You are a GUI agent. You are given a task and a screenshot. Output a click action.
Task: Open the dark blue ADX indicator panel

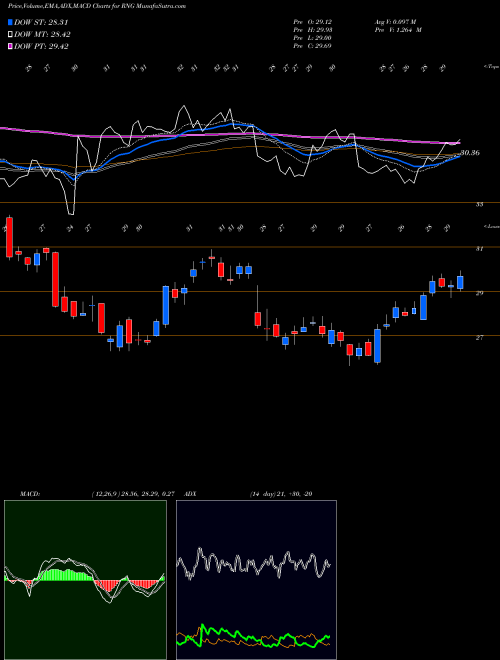(x=256, y=580)
